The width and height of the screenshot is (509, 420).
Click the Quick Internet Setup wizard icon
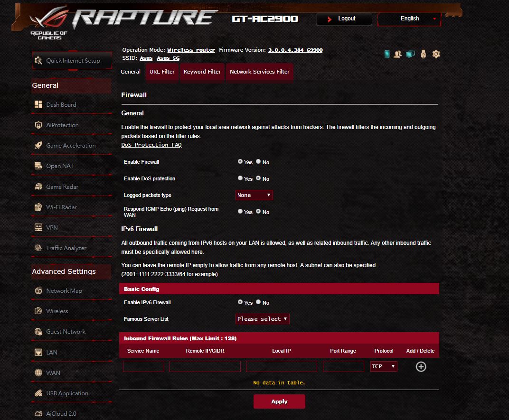(x=38, y=60)
